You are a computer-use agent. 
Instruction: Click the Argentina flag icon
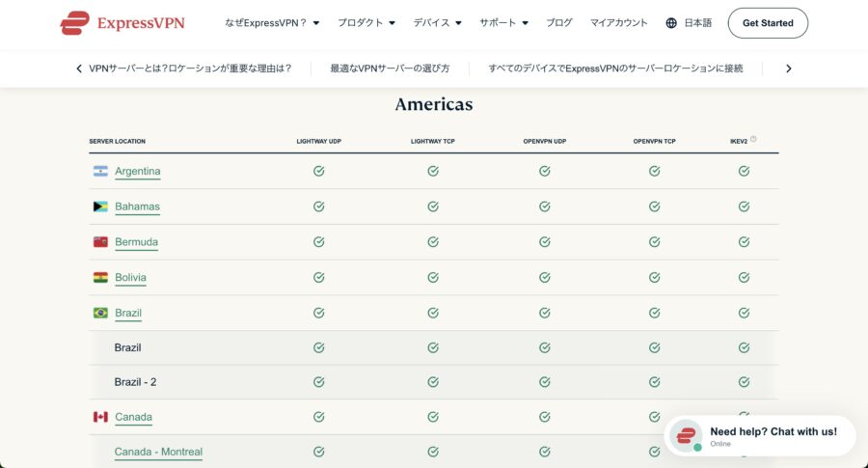click(100, 171)
